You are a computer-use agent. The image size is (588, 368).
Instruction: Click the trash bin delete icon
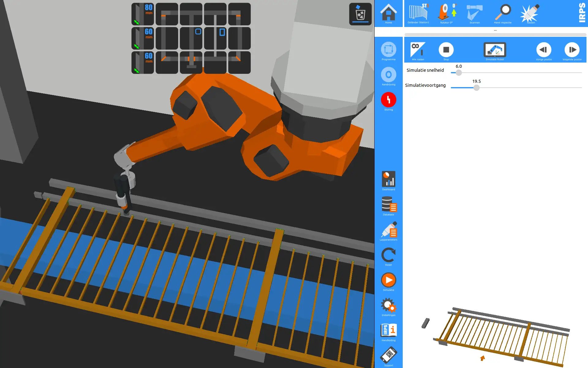click(x=360, y=14)
